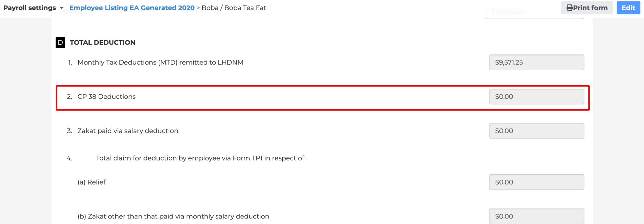Click the Boba / Boba Tea Fat breadcrumb
This screenshot has height=224, width=644.
[234, 8]
